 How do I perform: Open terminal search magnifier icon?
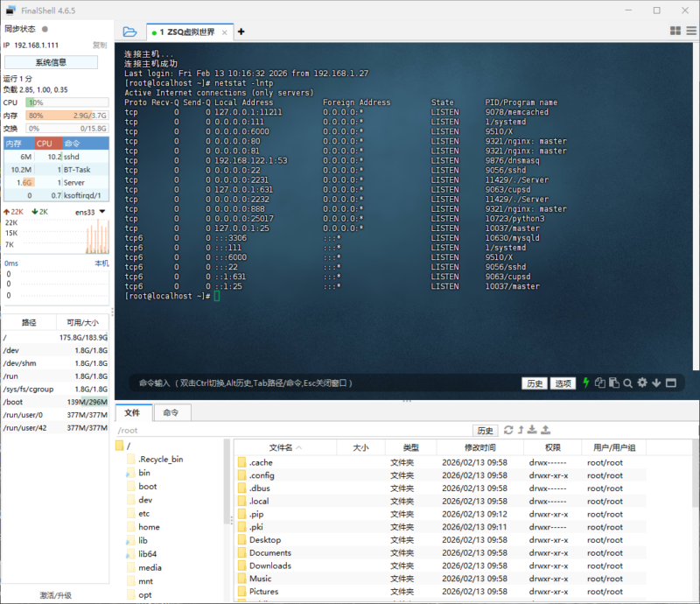pos(628,383)
